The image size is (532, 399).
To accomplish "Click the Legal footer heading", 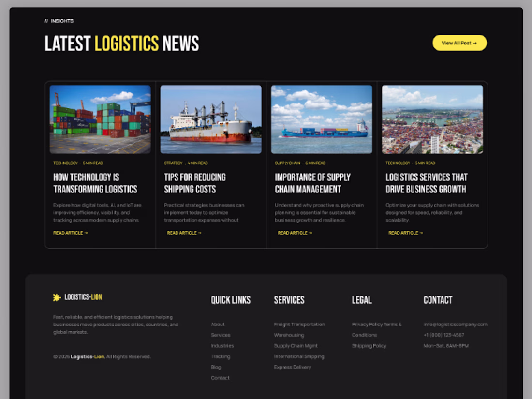I will coord(362,300).
